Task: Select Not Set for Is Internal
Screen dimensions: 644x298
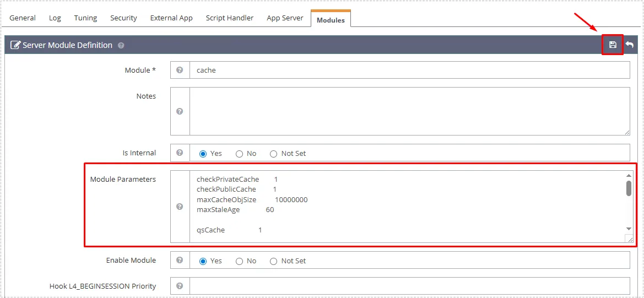Action: pyautogui.click(x=274, y=154)
